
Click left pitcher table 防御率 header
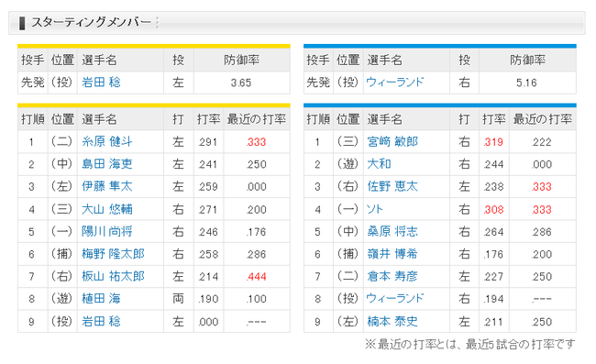tap(242, 60)
